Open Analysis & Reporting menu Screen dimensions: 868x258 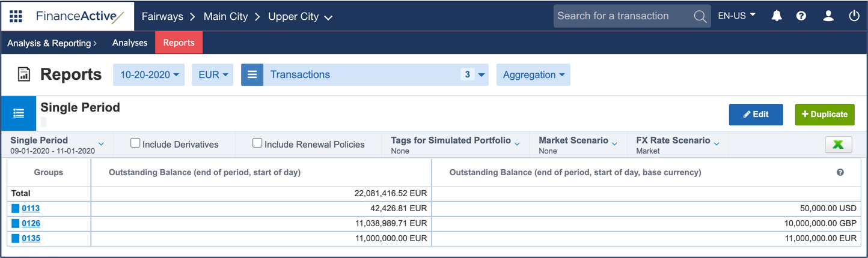[52, 43]
